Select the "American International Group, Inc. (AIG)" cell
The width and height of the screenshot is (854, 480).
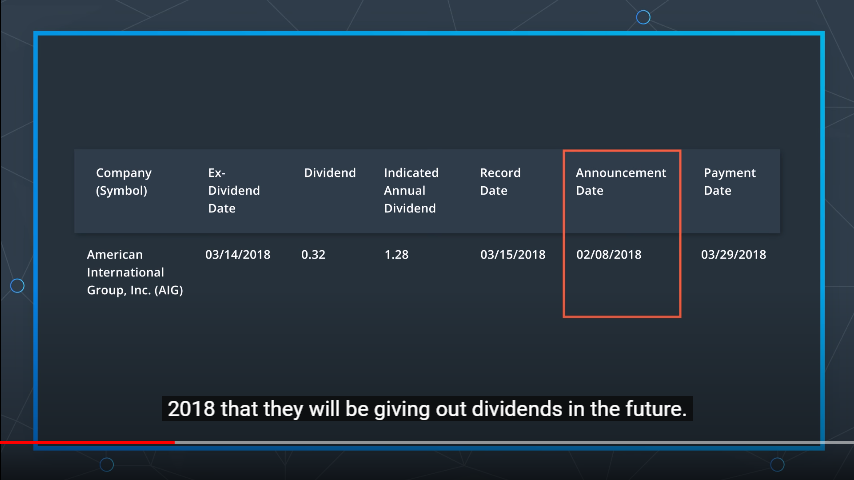pos(135,272)
